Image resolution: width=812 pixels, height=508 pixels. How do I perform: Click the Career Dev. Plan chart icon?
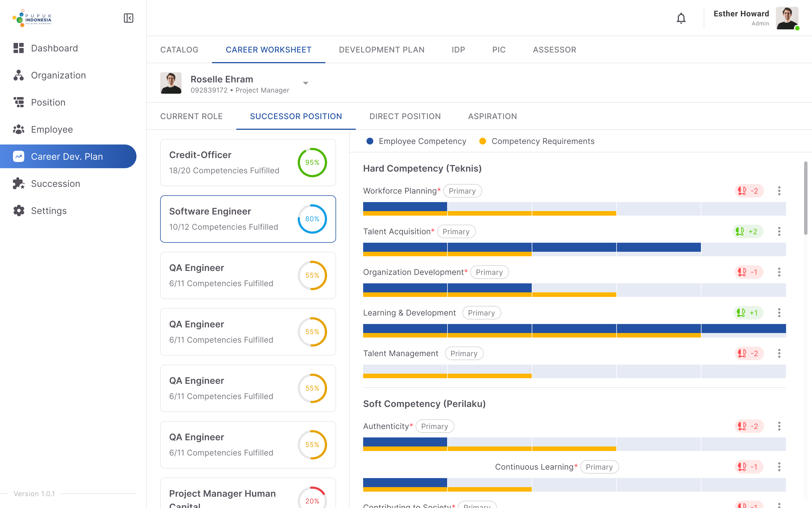[x=19, y=156]
